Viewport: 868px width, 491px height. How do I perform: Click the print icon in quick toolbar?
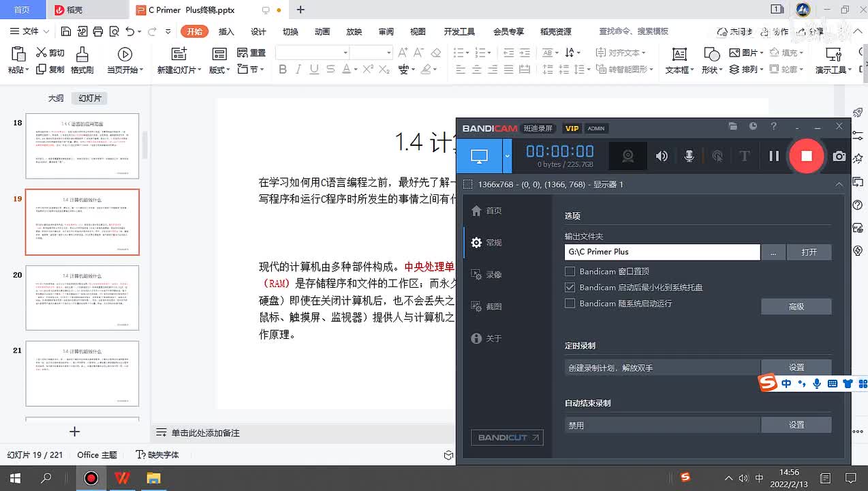pos(98,31)
